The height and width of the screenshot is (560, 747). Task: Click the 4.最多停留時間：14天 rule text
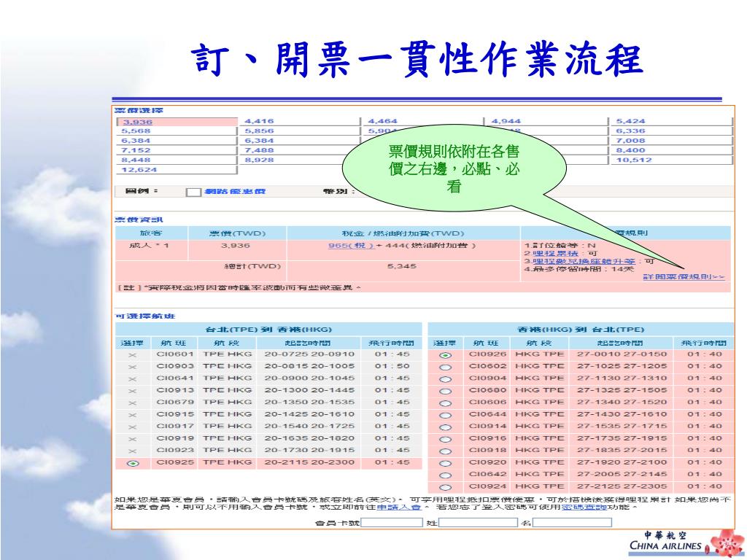pyautogui.click(x=578, y=270)
